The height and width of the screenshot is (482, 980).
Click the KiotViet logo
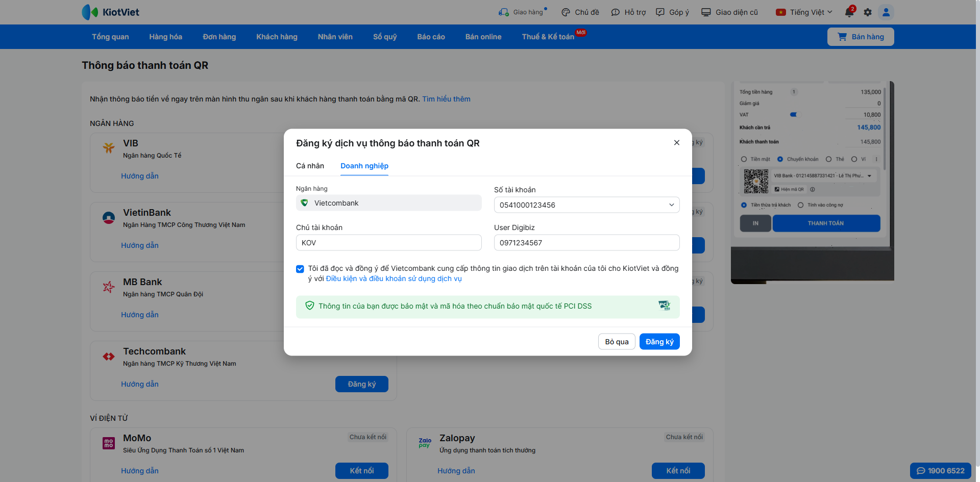tap(110, 12)
